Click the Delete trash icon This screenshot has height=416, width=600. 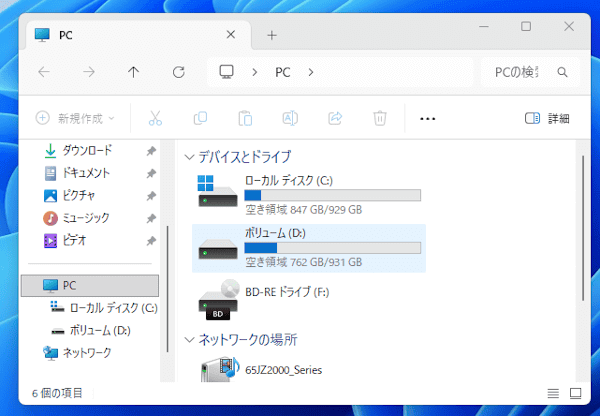[380, 118]
